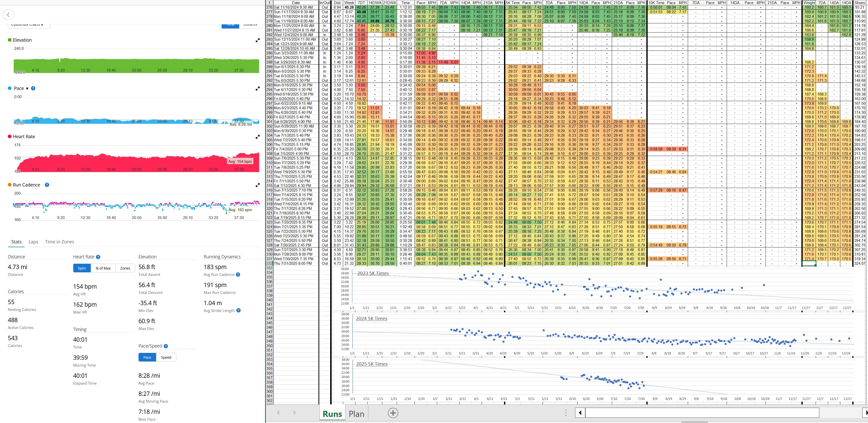Click the 8:28 /mi Avg Pace value
868x423 pixels.
[x=149, y=376]
